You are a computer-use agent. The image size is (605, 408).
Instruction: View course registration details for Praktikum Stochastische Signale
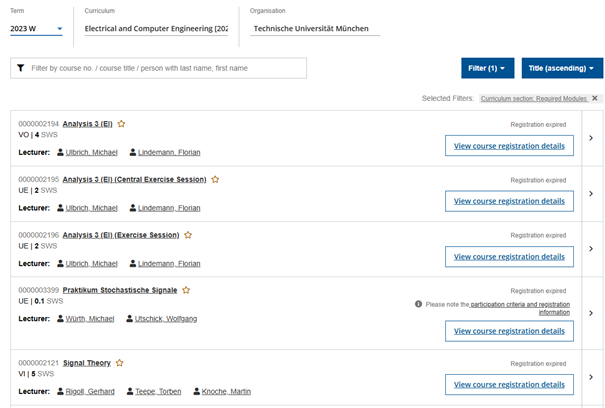tap(510, 331)
